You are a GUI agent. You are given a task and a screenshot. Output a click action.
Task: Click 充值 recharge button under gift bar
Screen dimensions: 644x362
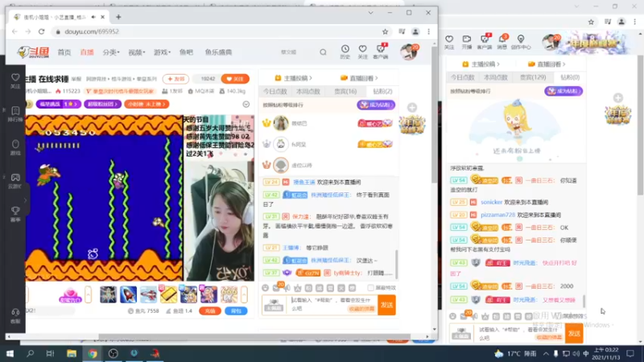tap(210, 311)
